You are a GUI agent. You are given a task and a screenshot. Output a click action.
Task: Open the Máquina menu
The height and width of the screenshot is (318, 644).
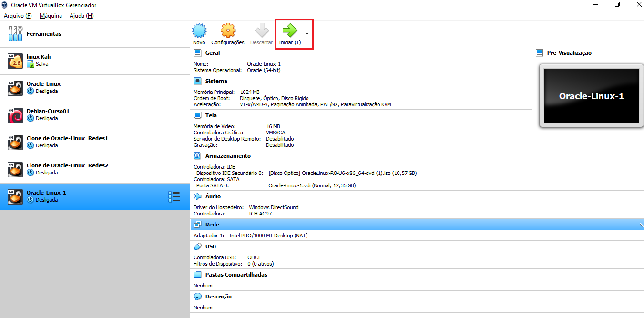(51, 16)
